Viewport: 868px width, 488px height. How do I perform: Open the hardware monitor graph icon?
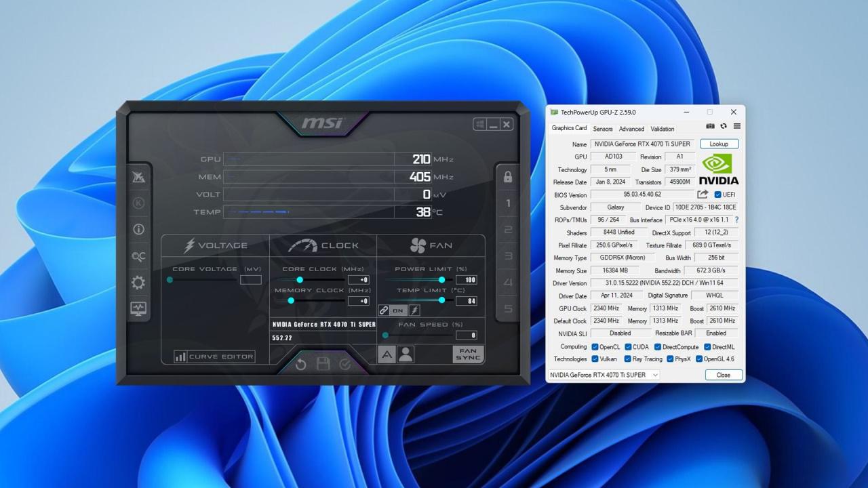[138, 308]
